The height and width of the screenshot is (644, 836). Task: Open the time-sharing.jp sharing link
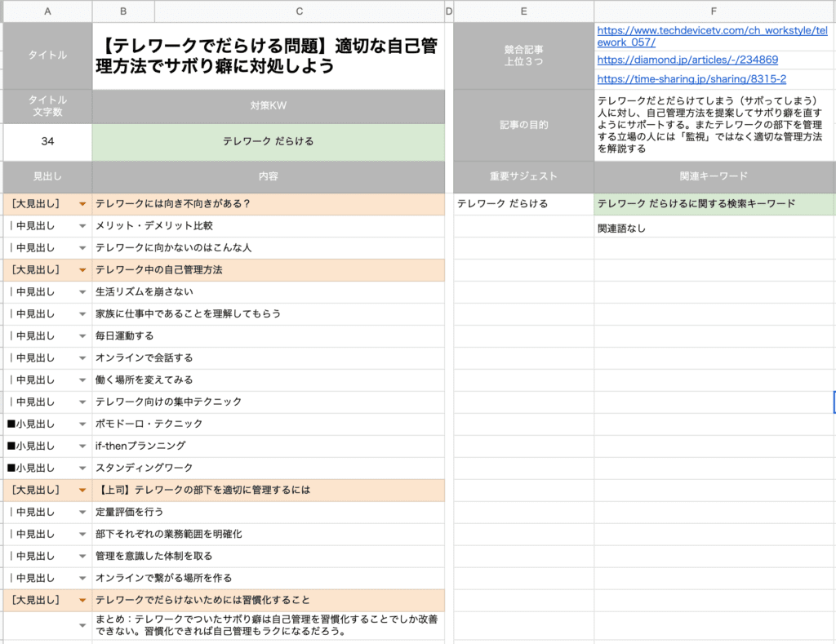click(691, 79)
